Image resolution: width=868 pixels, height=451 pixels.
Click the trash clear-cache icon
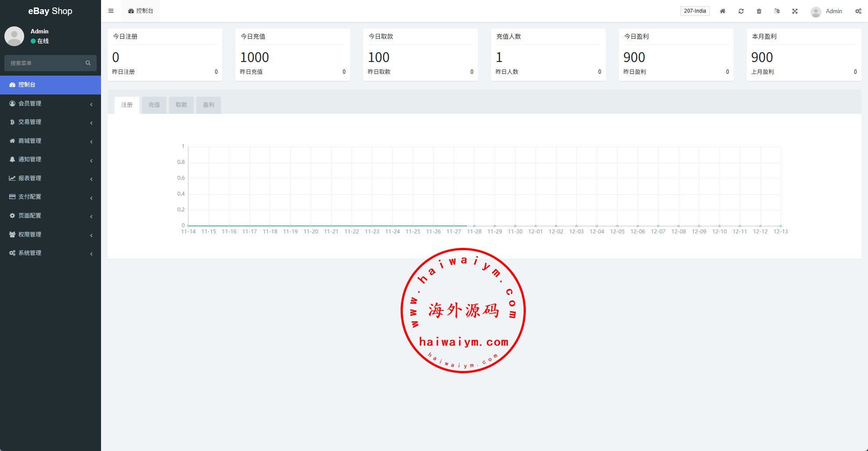pos(759,11)
